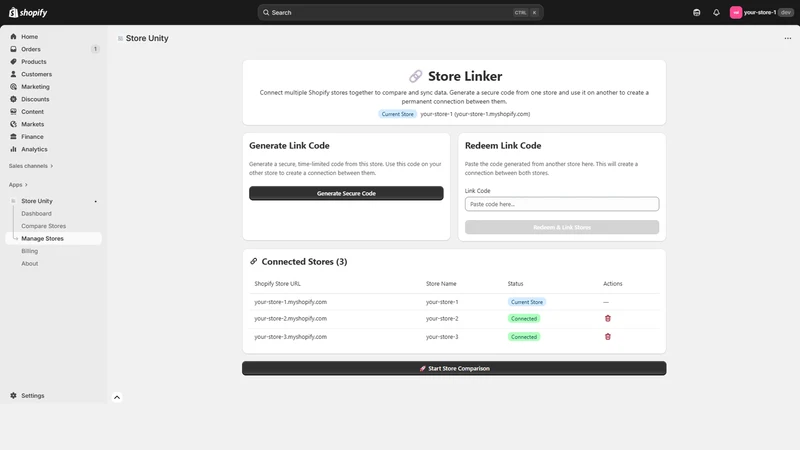Click store name your-store-3 cell

tap(442, 337)
